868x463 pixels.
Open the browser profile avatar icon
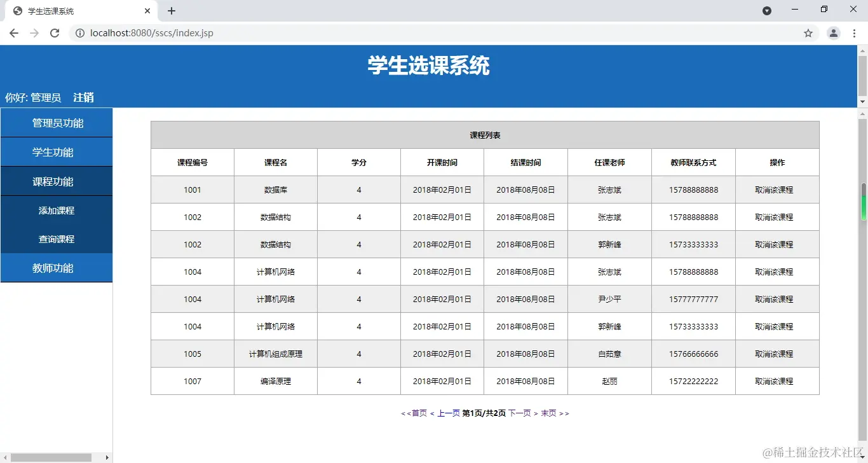point(833,32)
